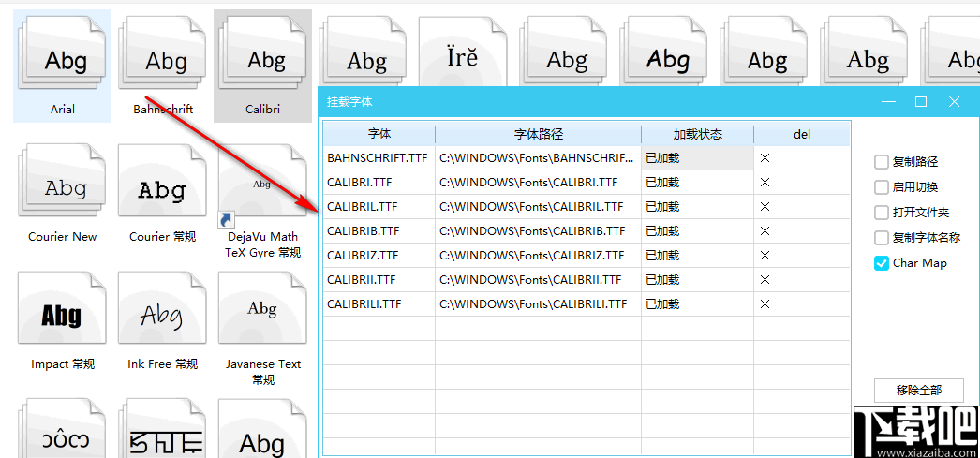980x458 pixels.
Task: Remove CALIBRIB.TTF using its del X
Action: click(x=765, y=231)
